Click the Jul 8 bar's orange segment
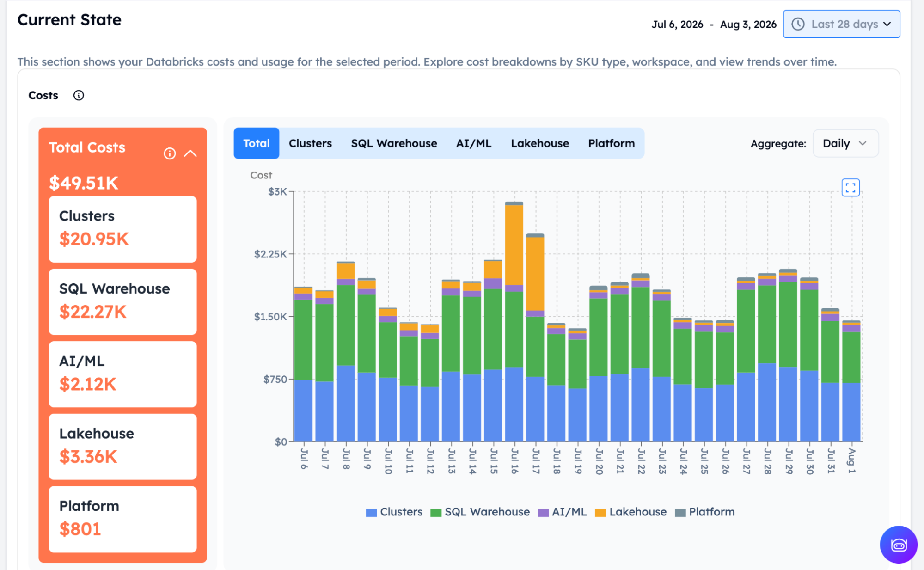 pos(345,271)
